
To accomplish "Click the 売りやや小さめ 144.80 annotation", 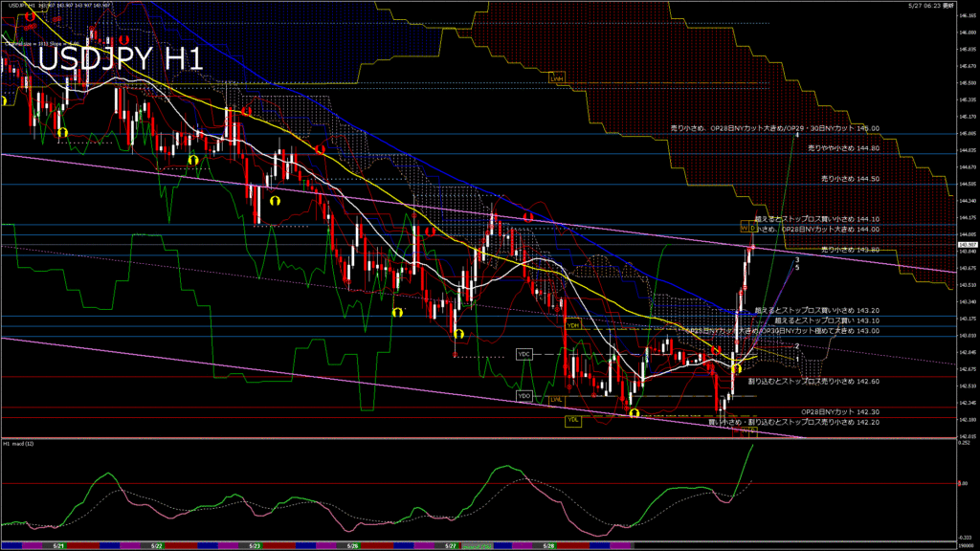I will [x=844, y=148].
